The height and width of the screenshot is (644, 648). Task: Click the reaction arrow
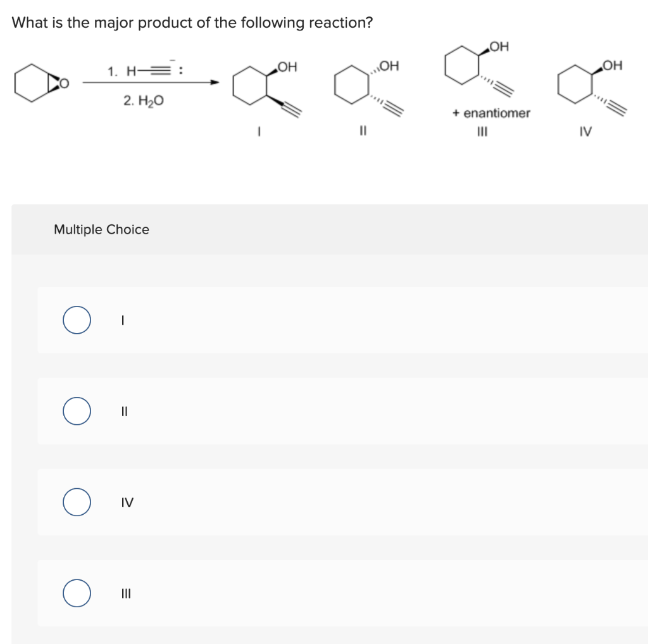151,82
